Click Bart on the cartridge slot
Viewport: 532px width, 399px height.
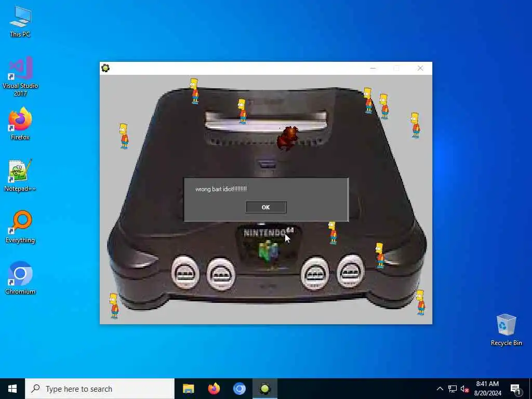242,111
